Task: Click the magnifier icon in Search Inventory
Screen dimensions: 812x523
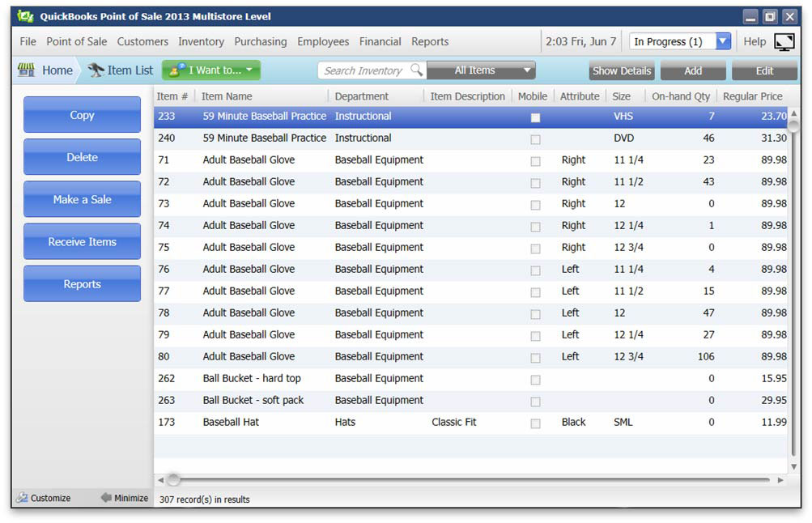Action: point(416,70)
